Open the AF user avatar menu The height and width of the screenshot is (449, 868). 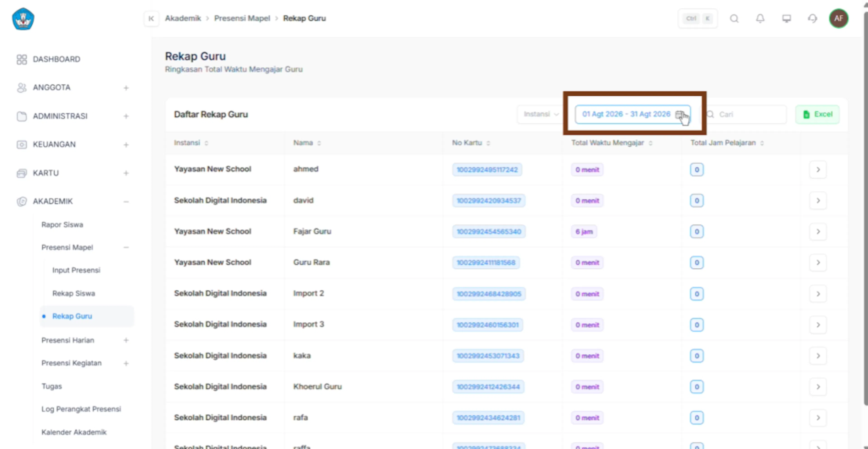point(838,19)
